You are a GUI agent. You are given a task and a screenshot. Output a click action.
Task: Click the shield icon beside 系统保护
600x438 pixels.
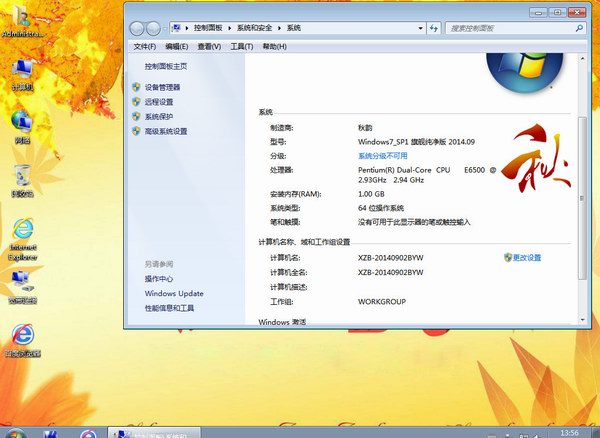[x=136, y=116]
